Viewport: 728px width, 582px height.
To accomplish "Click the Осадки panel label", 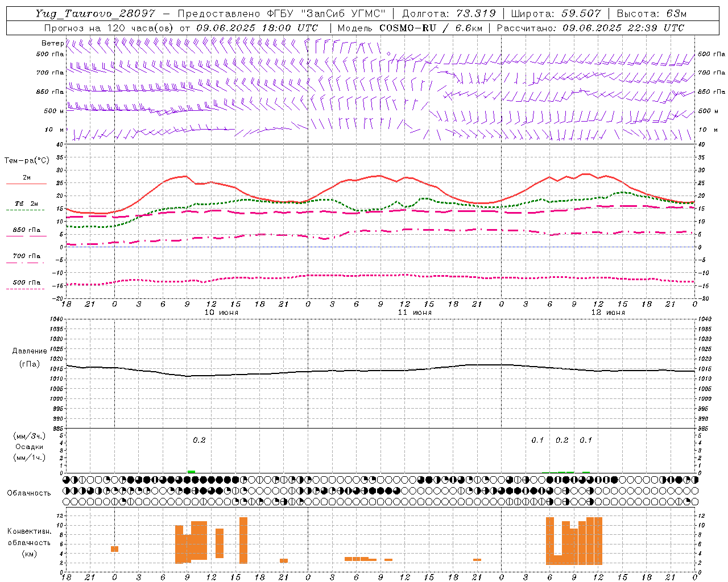I will (x=30, y=447).
